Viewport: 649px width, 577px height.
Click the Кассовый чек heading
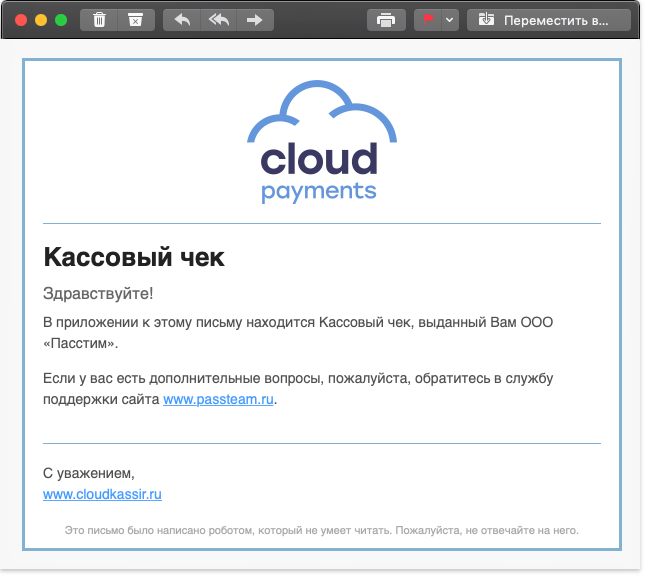point(134,257)
